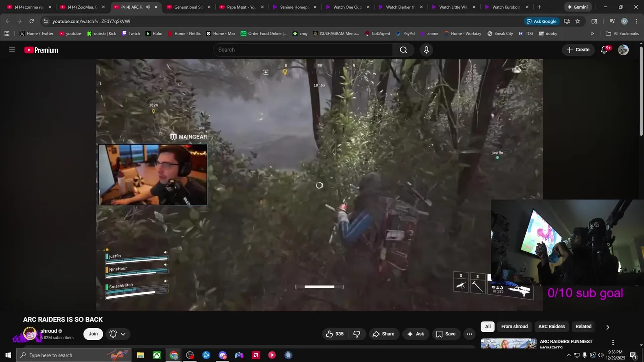The width and height of the screenshot is (644, 362).
Task: Switch to 9anime Homepage tab
Action: point(294,7)
